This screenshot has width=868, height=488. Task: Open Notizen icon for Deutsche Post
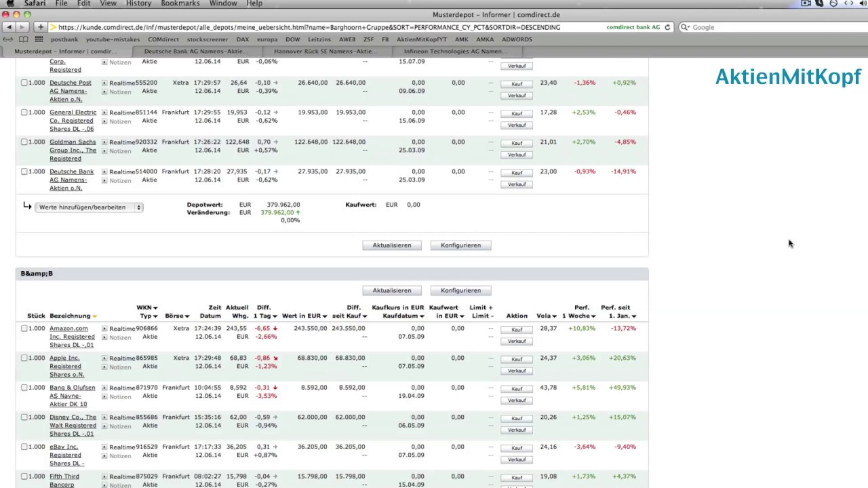[x=104, y=92]
